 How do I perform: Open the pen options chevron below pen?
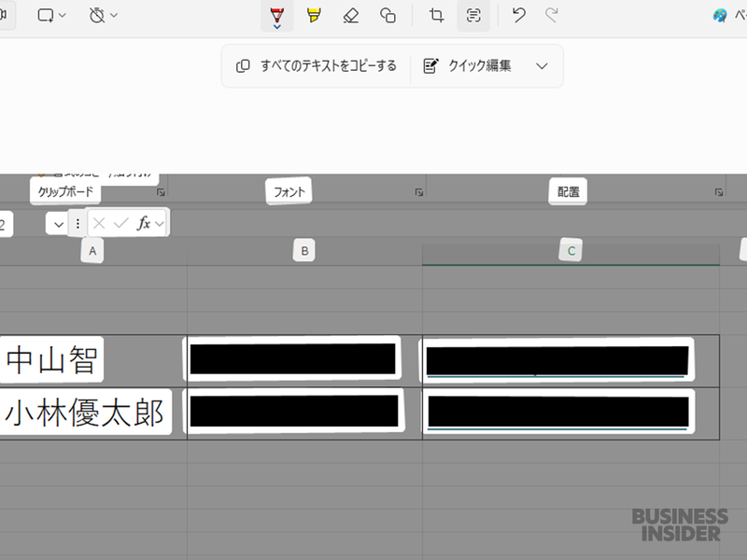[x=276, y=27]
